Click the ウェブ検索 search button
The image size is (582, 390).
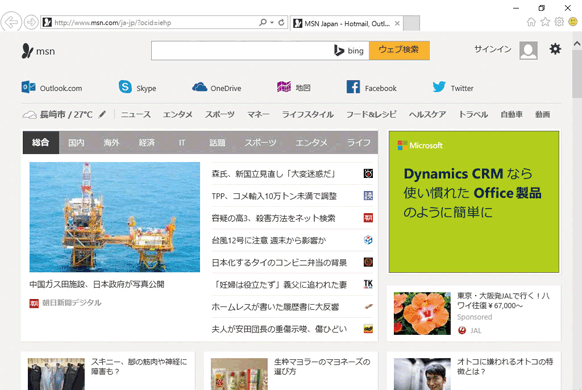[x=399, y=50]
